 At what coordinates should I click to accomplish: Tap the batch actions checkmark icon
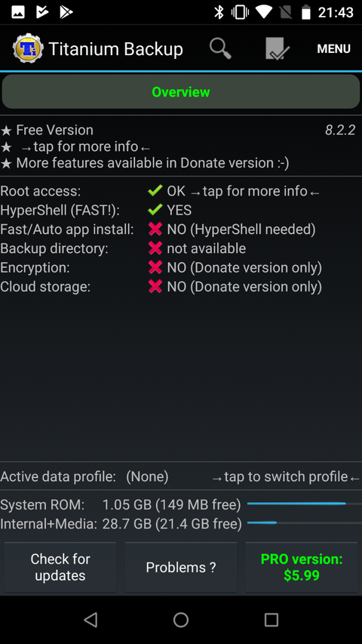point(278,49)
